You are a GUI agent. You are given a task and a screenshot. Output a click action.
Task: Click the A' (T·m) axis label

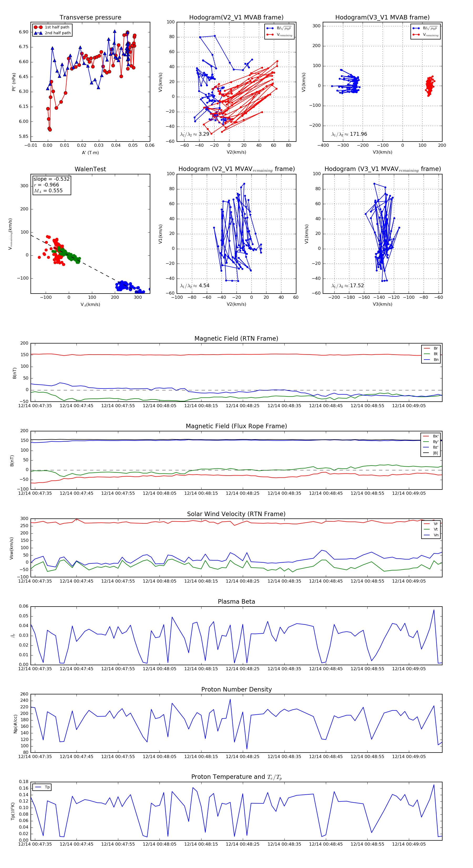click(90, 153)
